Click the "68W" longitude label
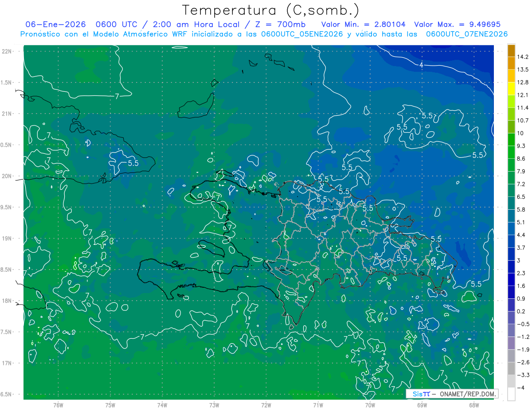The width and height of the screenshot is (532, 411). (474, 405)
